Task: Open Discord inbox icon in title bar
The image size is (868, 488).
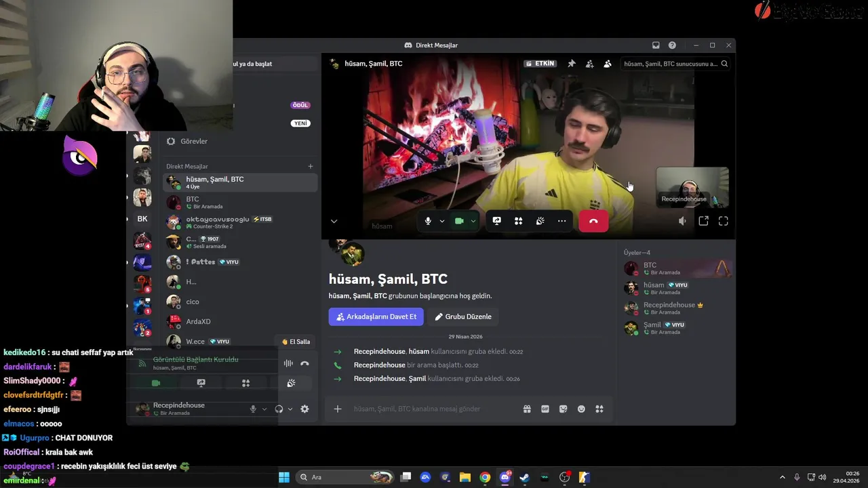Action: pos(656,45)
